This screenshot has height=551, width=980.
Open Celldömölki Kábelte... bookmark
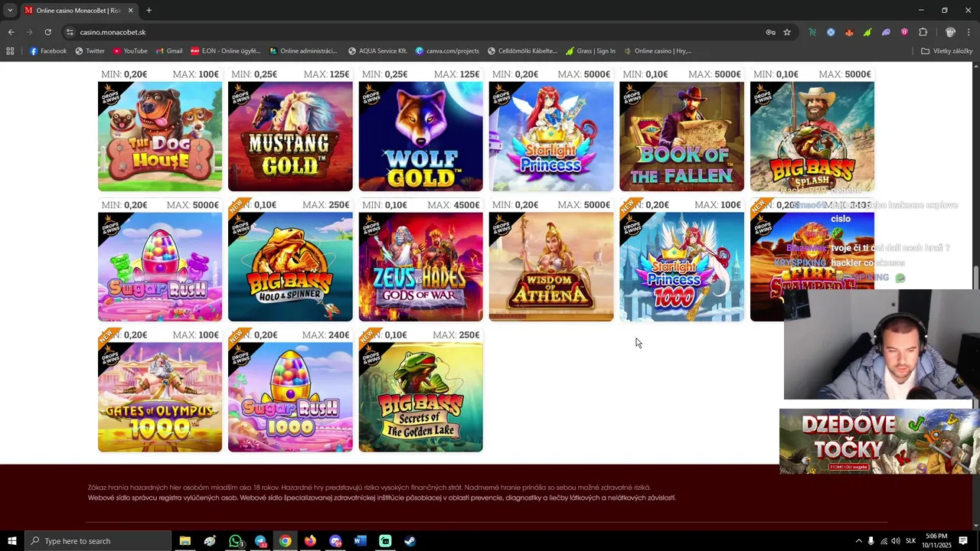click(x=522, y=51)
